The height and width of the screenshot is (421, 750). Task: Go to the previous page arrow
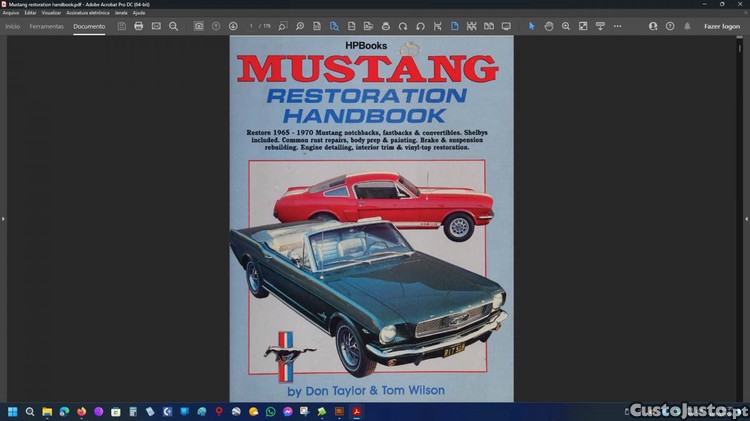216,26
